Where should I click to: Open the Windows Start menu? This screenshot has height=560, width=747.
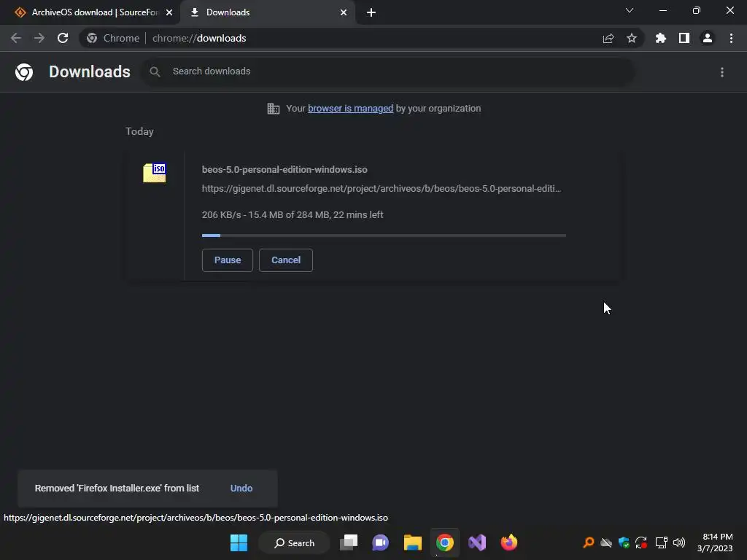point(239,542)
